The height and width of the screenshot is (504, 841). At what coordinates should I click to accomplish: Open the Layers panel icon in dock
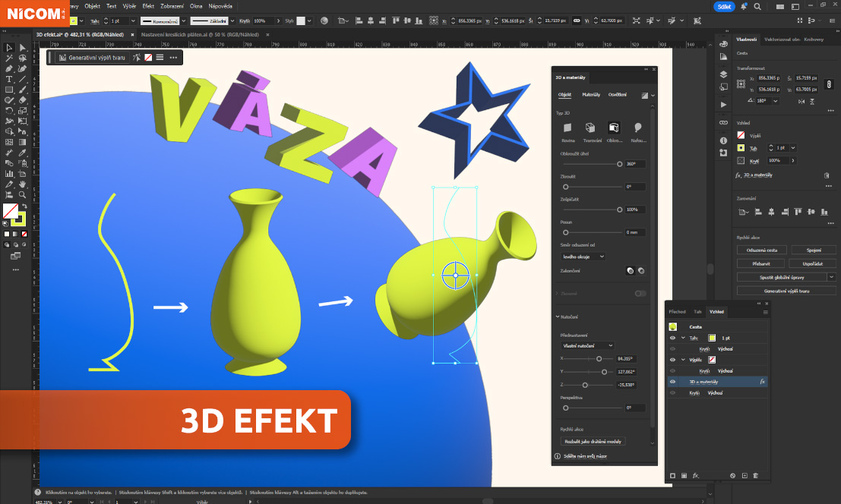pyautogui.click(x=723, y=74)
